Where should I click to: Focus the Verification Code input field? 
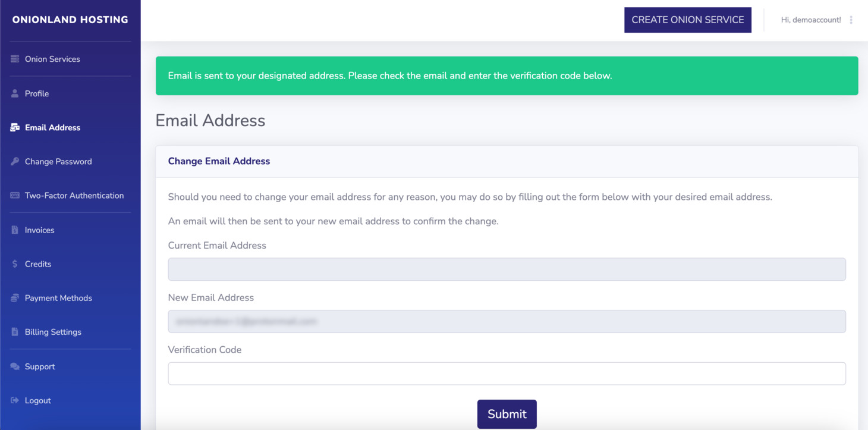[507, 373]
